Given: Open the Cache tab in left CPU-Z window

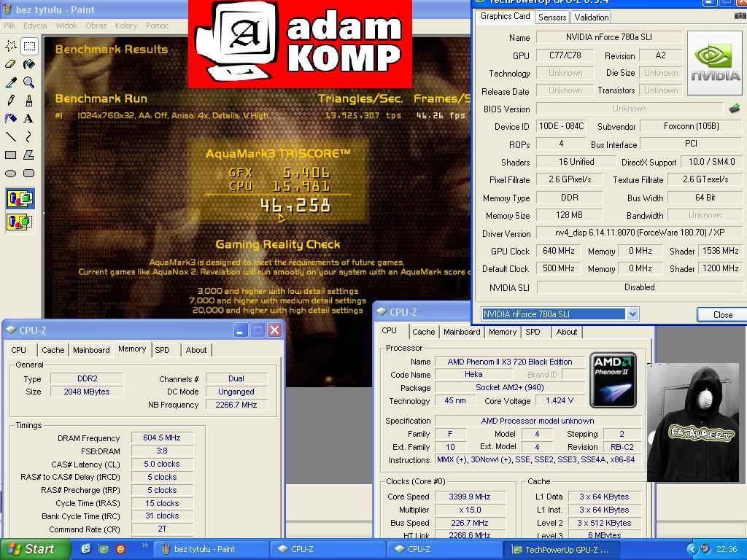Looking at the screenshot, I should click(x=53, y=350).
